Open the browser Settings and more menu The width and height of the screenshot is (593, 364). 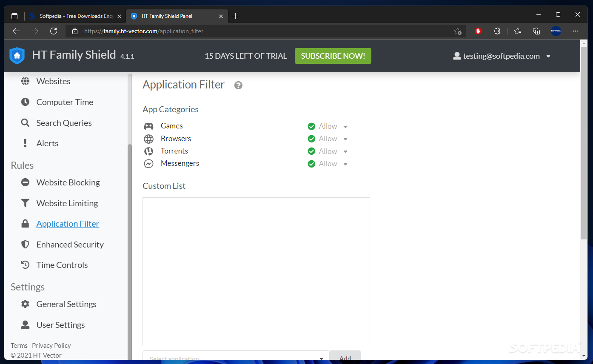point(576,31)
